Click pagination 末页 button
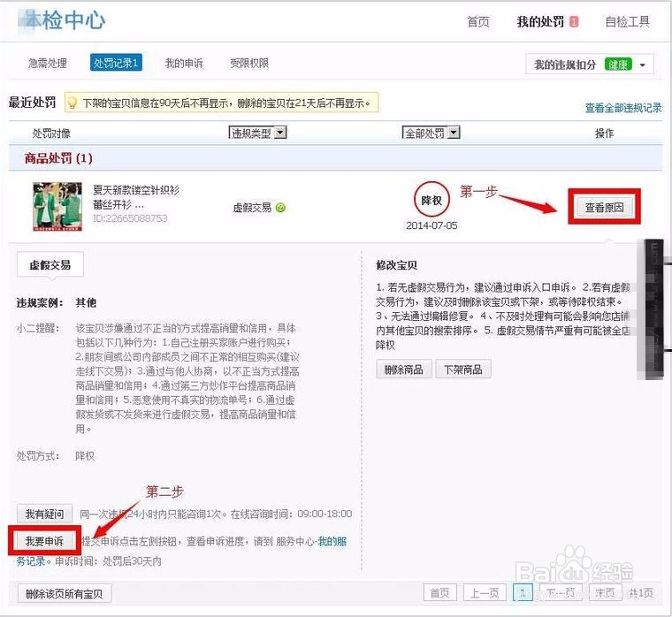Screen dimensions: 672x617 point(605,593)
